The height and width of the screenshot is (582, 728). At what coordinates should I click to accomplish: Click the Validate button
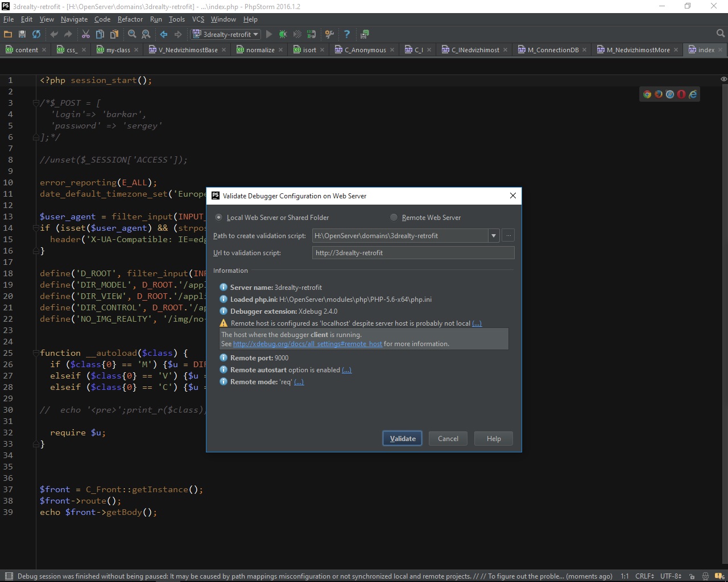coord(402,438)
